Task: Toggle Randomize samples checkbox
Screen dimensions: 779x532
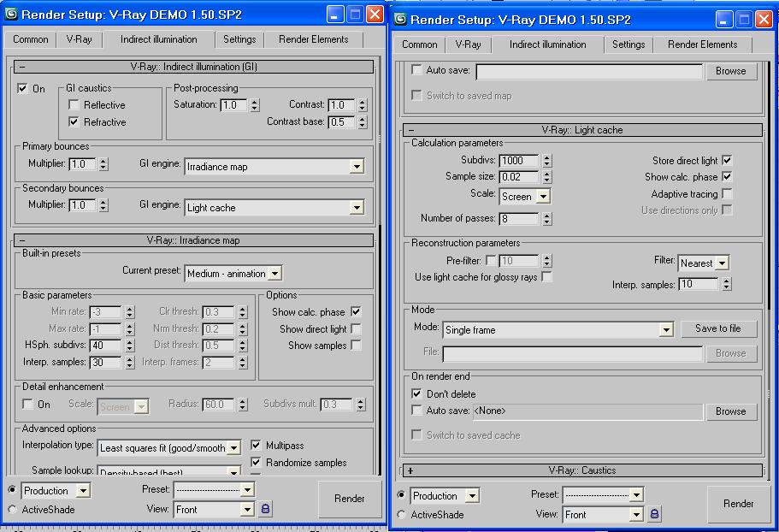Action: (x=256, y=462)
